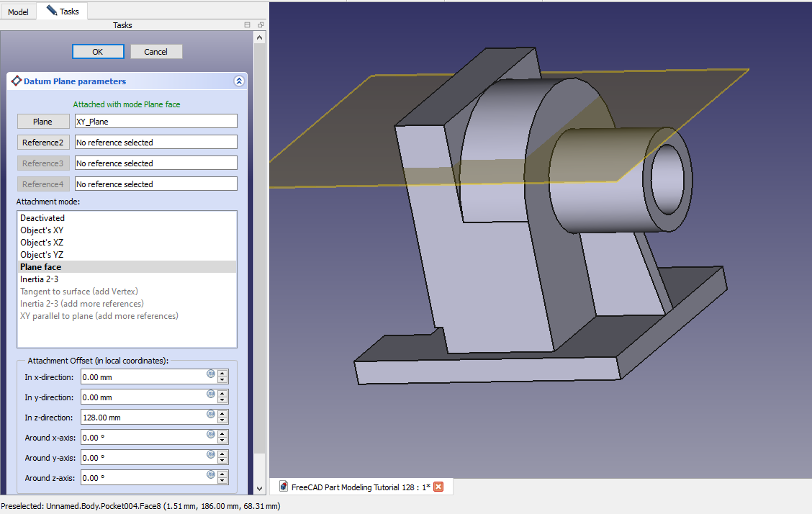Choose Object's XZ attachment mode
Image resolution: width=812 pixels, height=514 pixels.
[42, 243]
